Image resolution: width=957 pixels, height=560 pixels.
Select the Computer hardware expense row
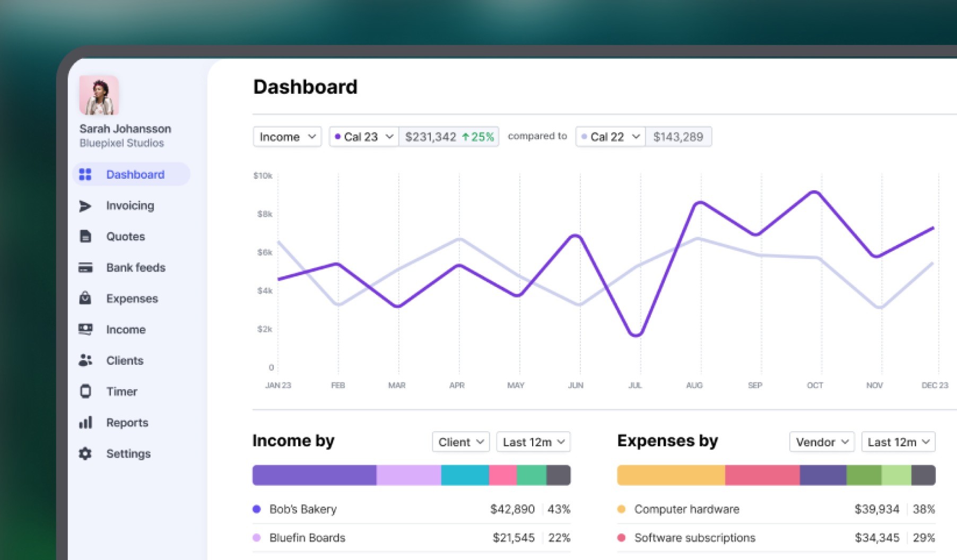776,509
